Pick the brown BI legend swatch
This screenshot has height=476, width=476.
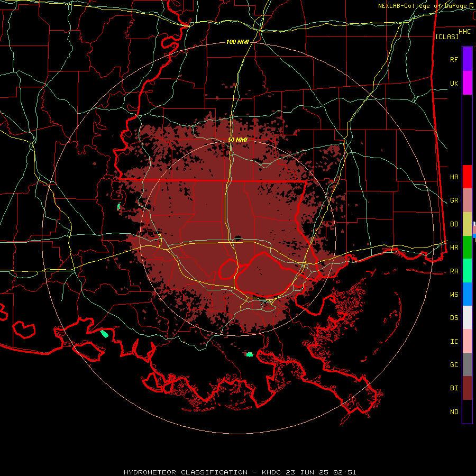(x=467, y=388)
